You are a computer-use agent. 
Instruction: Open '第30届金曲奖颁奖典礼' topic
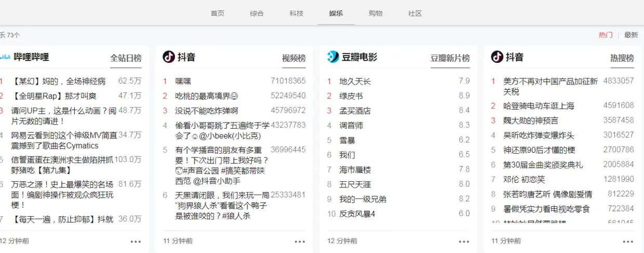click(x=543, y=165)
